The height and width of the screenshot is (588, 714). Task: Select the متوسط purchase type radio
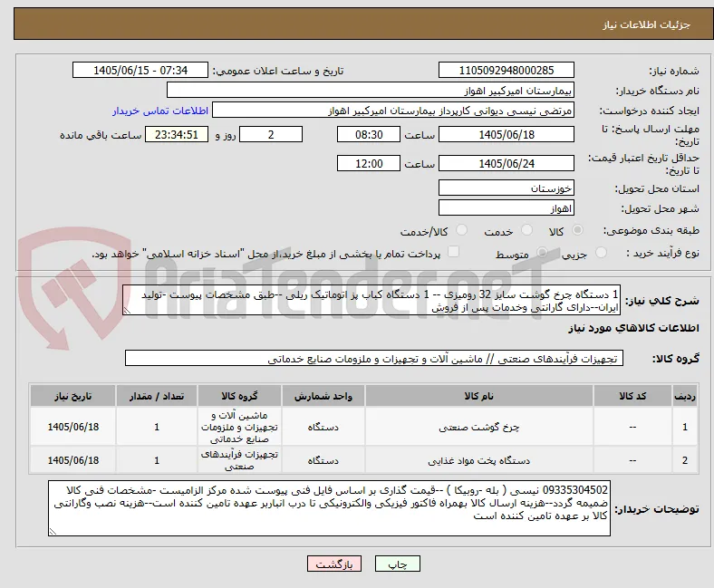click(x=542, y=252)
